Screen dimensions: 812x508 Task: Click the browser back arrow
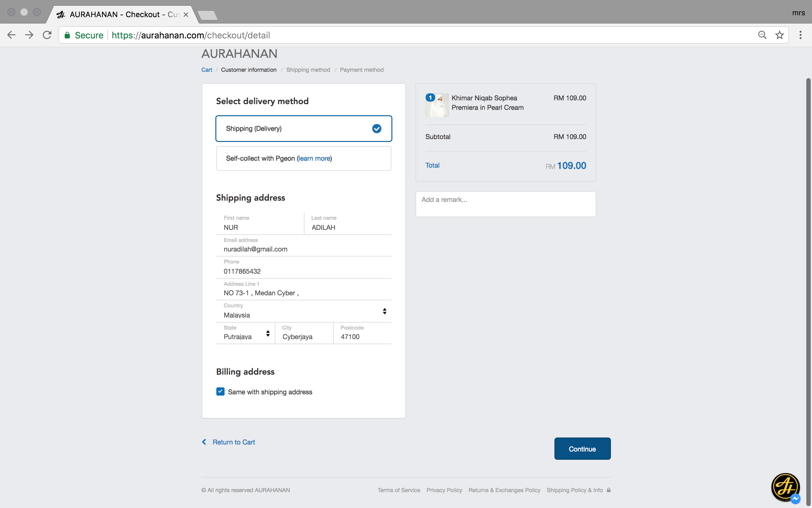tap(11, 35)
